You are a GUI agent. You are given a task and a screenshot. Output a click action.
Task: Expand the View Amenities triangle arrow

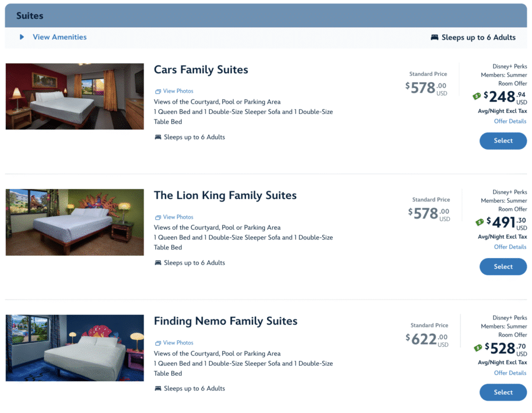click(x=22, y=37)
